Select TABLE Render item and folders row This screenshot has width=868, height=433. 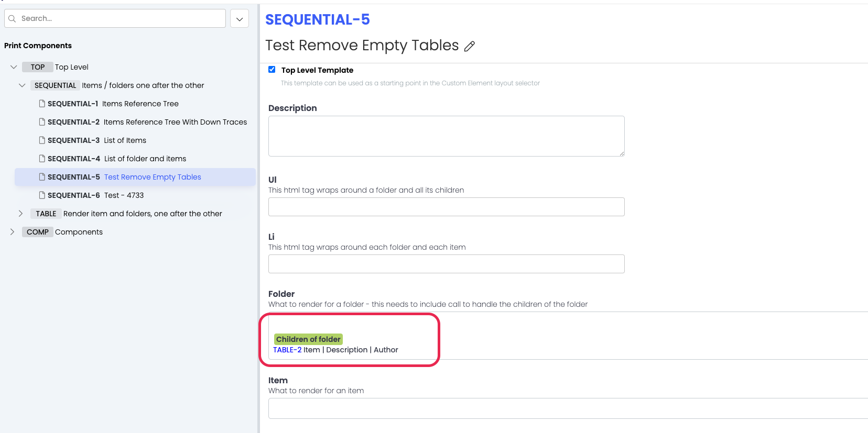click(127, 214)
